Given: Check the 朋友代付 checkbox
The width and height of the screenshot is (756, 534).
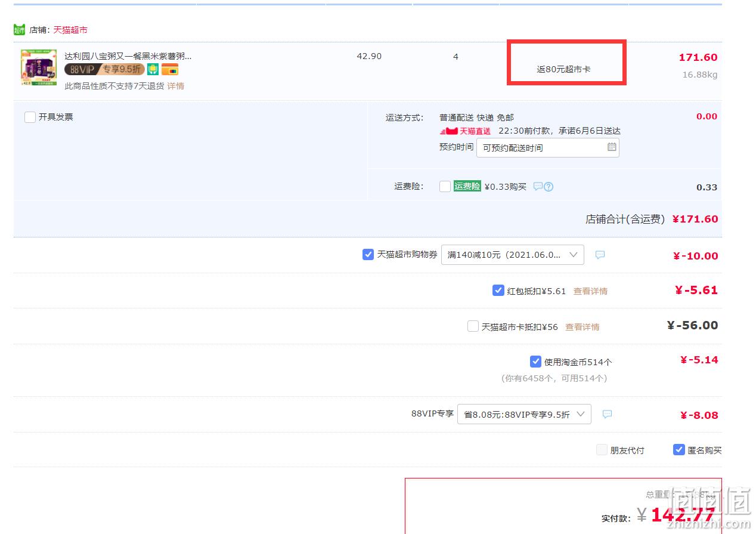Looking at the screenshot, I should (602, 450).
